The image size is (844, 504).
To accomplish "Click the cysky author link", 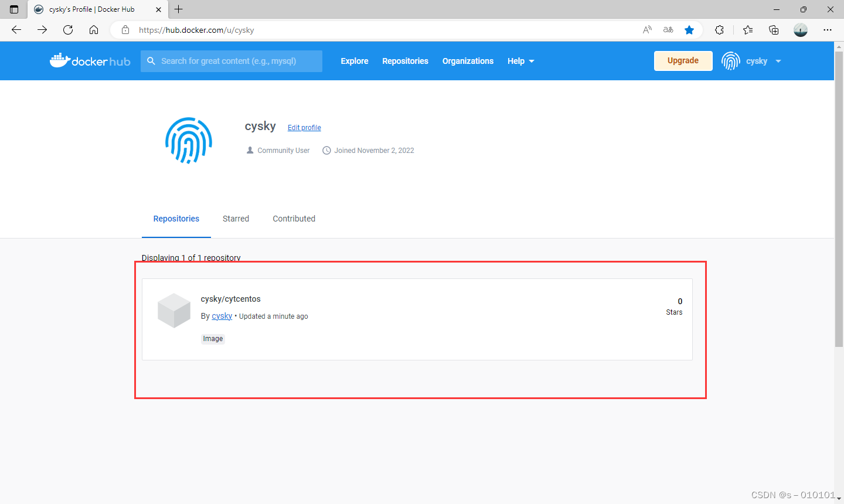I will point(222,316).
